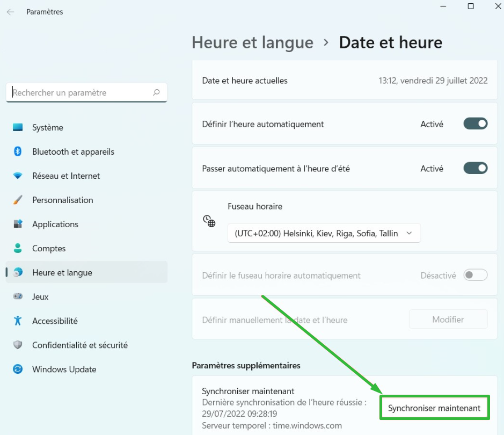This screenshot has width=504, height=435.
Task: Open Applications category
Action: [x=86, y=224]
